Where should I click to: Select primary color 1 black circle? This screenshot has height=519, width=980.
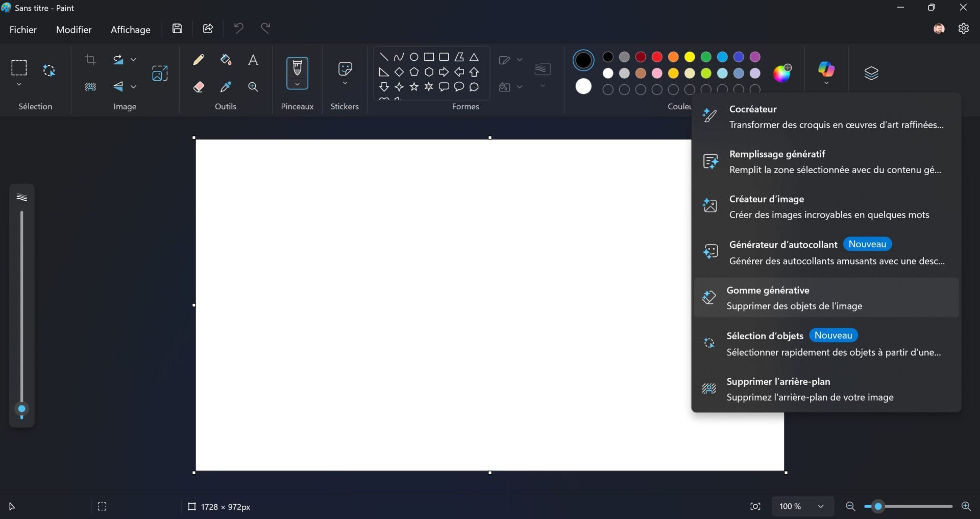click(x=583, y=60)
